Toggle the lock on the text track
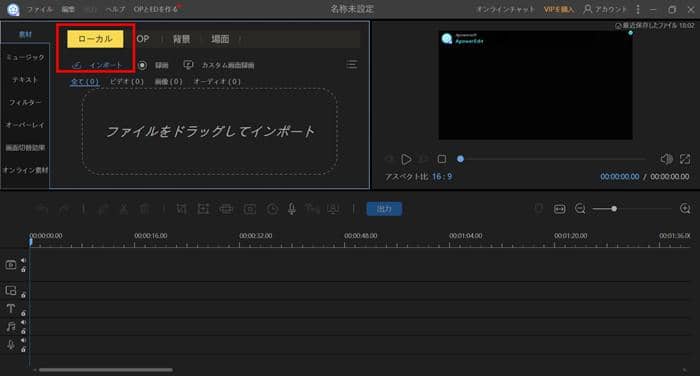The width and height of the screenshot is (700, 376). click(x=23, y=313)
